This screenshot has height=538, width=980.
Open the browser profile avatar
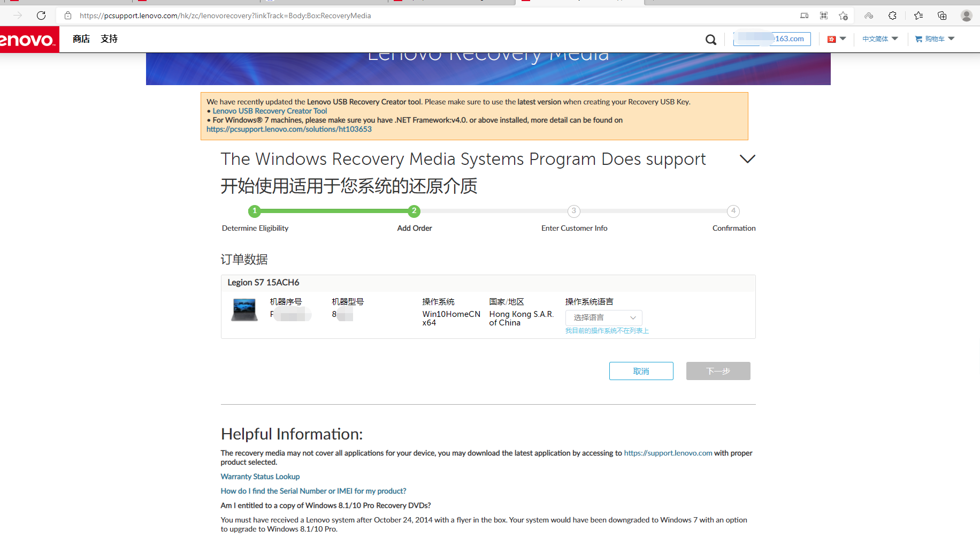[x=966, y=16]
